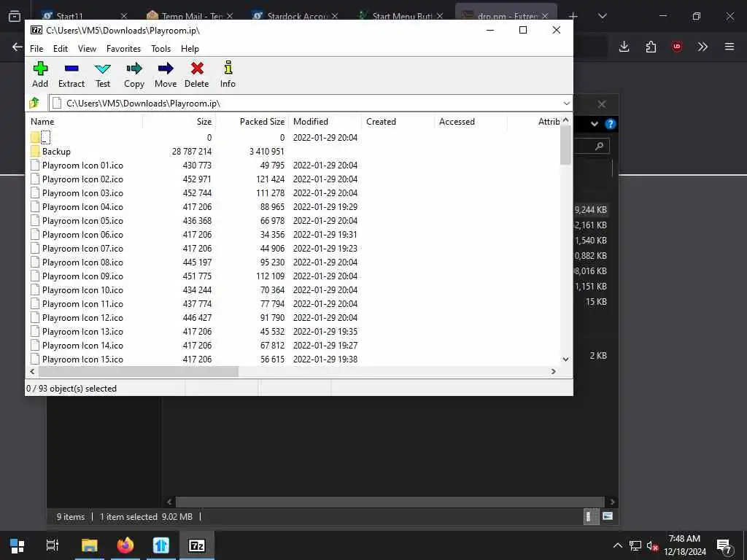List all Firefox tabs dropdown
Image resolution: width=747 pixels, height=560 pixels.
(x=602, y=16)
